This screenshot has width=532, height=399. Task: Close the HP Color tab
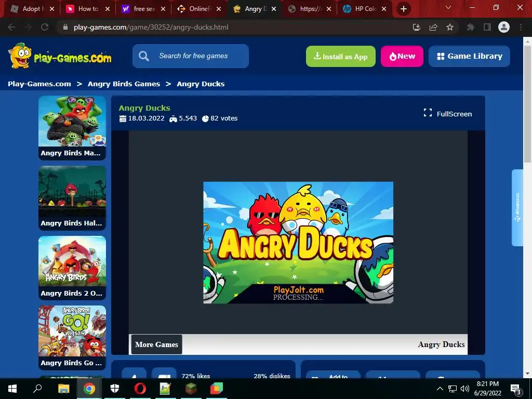pyautogui.click(x=384, y=9)
